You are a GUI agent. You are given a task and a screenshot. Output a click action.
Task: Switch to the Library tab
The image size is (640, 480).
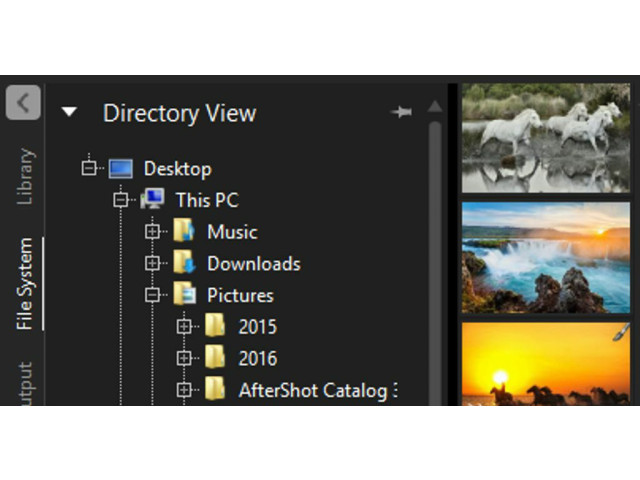[x=25, y=176]
